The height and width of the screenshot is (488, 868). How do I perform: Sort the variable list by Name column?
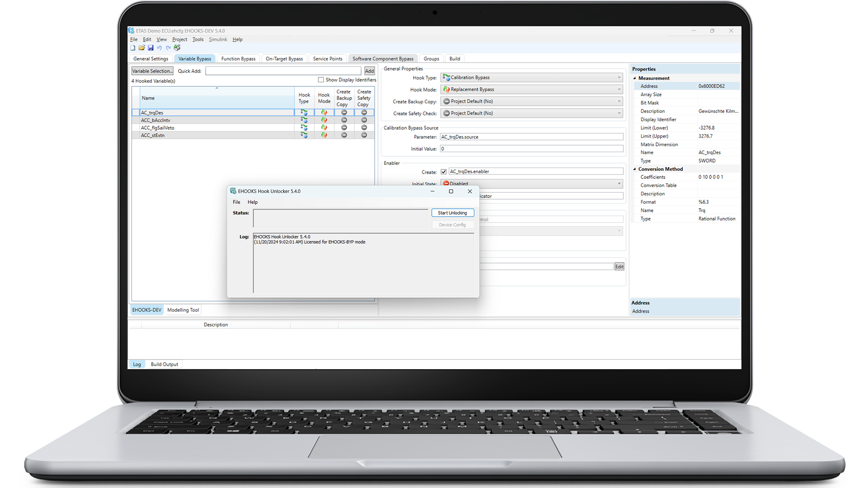pyautogui.click(x=217, y=98)
